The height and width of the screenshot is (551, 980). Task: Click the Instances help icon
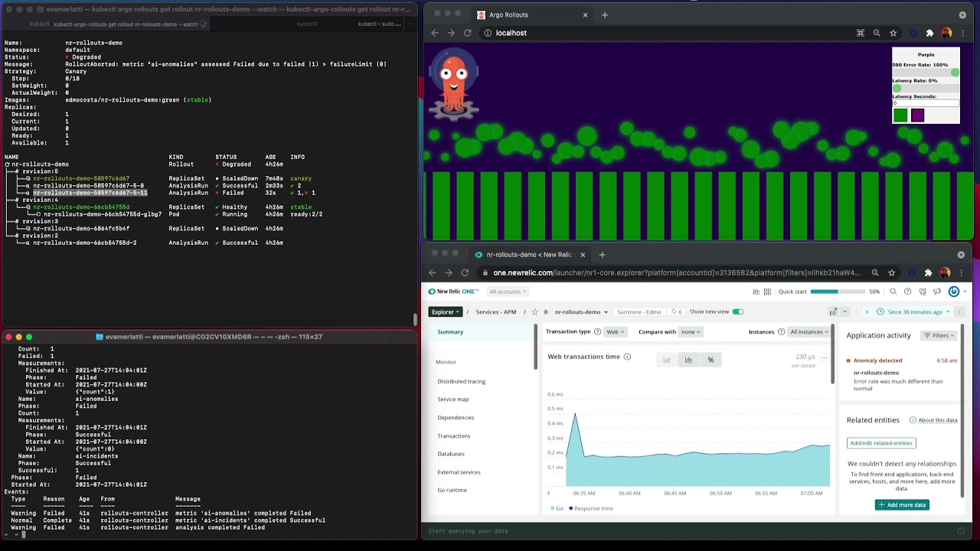(781, 331)
